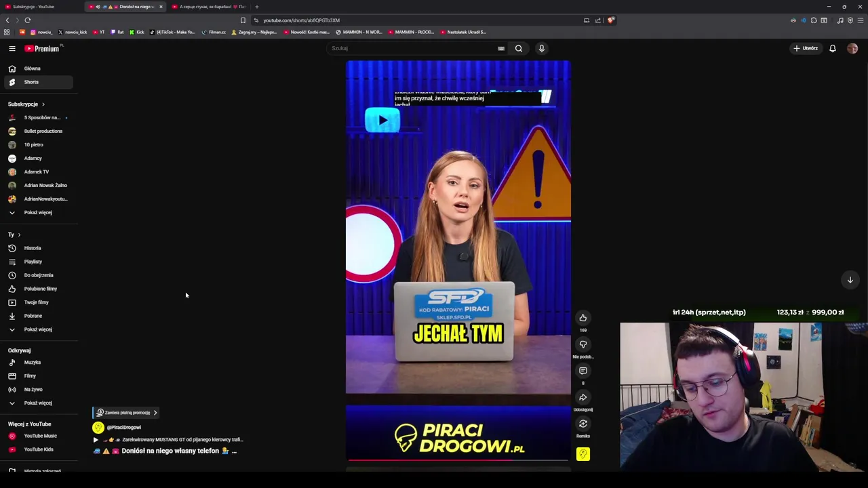Click the play button overlay on video
Screen dimensions: 868x488
pos(382,121)
